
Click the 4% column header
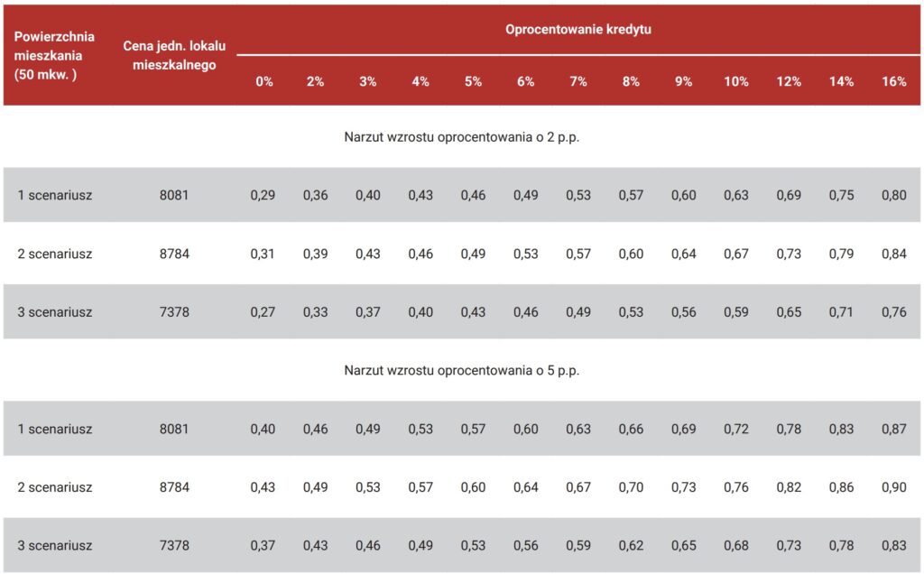[420, 81]
